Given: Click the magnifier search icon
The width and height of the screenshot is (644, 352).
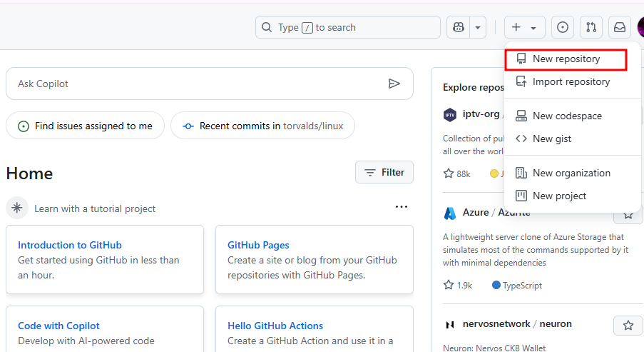Looking at the screenshot, I should pos(267,28).
